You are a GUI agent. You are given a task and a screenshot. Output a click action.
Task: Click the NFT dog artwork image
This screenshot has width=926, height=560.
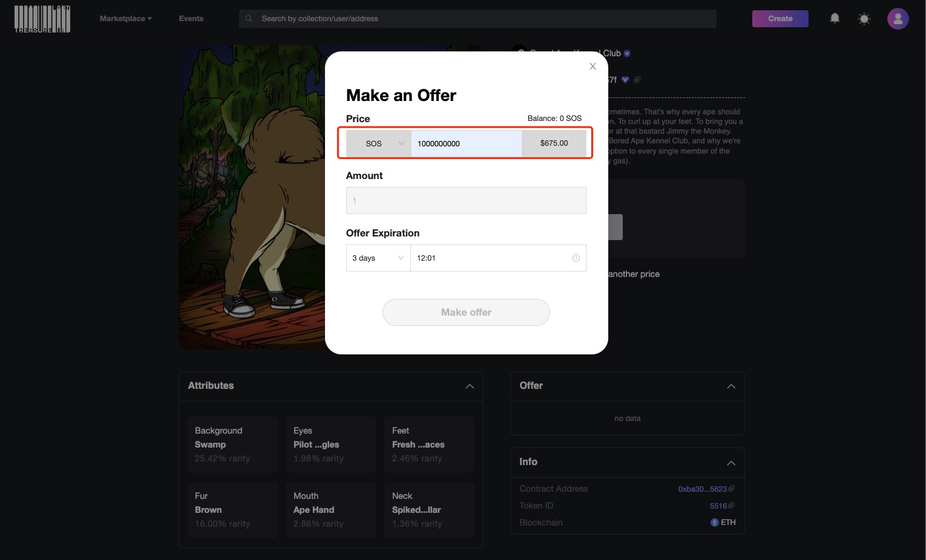point(251,197)
